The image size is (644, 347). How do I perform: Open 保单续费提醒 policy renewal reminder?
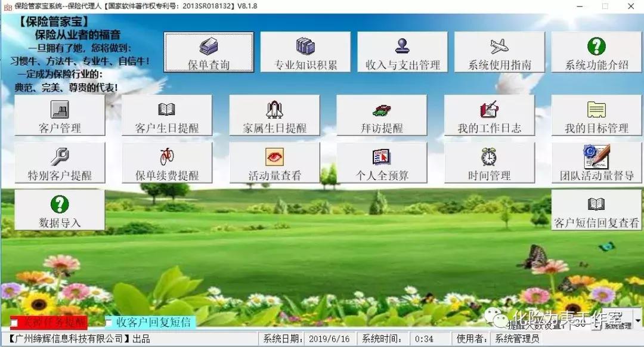(167, 162)
